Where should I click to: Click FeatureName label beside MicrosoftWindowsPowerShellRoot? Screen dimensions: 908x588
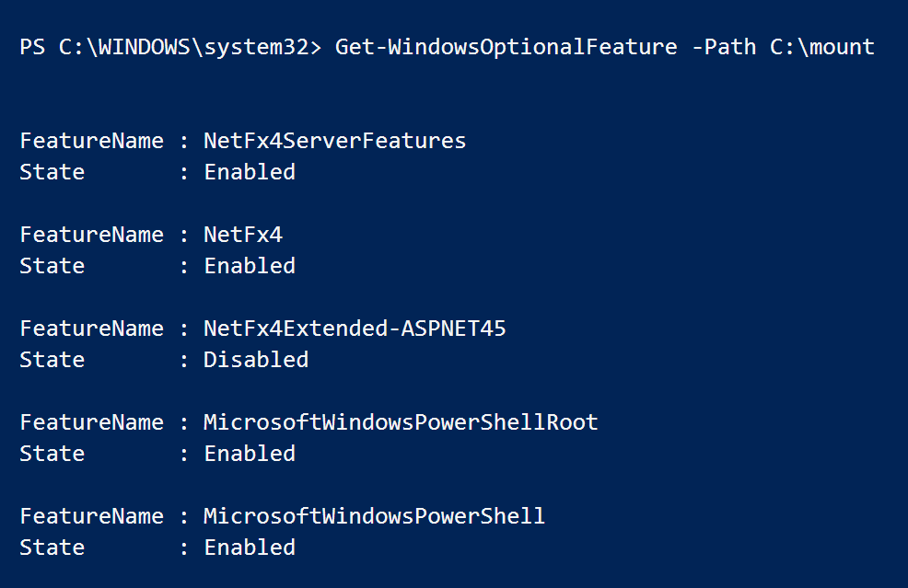pyautogui.click(x=91, y=422)
